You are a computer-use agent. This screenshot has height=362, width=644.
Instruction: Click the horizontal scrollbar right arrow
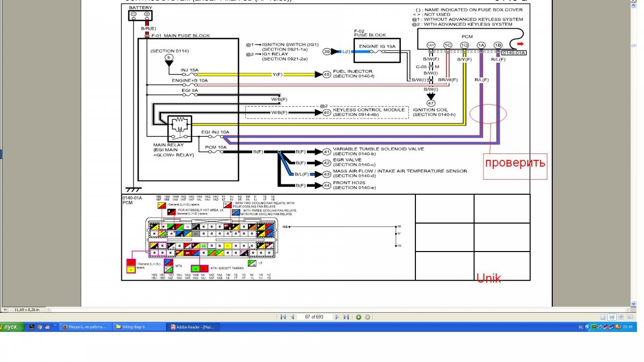[x=628, y=309]
